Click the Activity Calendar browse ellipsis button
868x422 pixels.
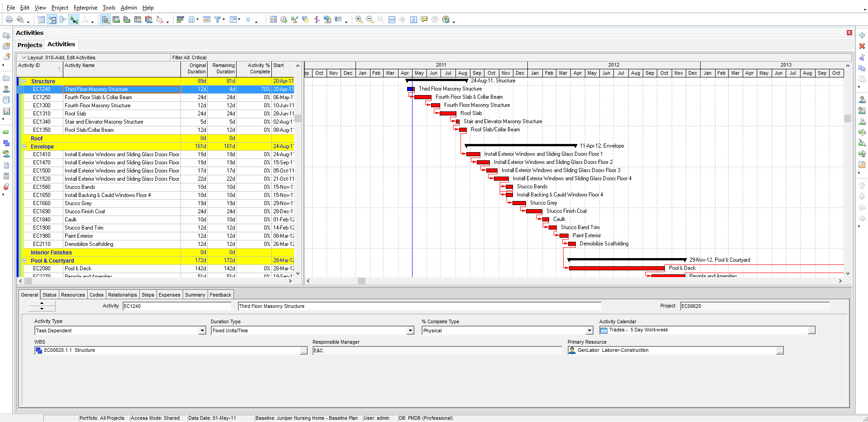(x=811, y=331)
